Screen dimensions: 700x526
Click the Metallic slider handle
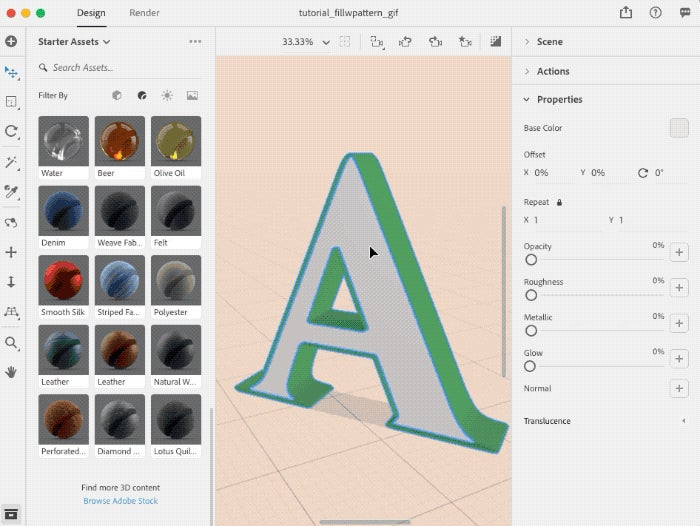[531, 331]
